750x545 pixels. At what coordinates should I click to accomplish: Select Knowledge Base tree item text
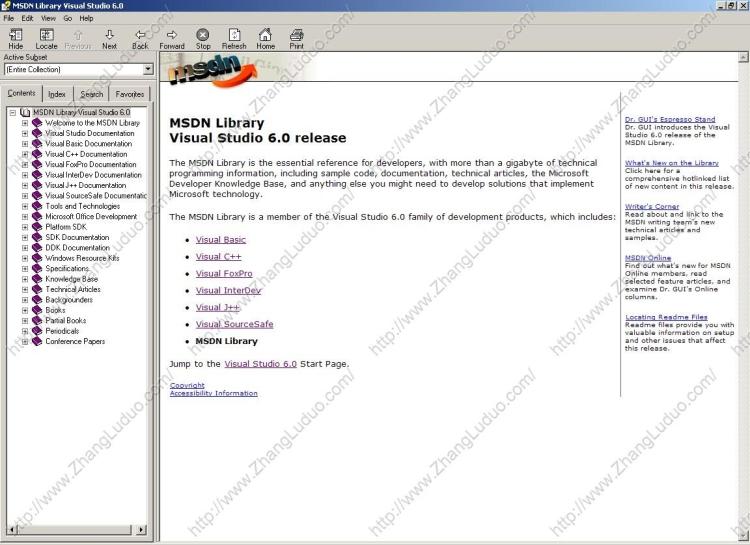pyautogui.click(x=71, y=279)
